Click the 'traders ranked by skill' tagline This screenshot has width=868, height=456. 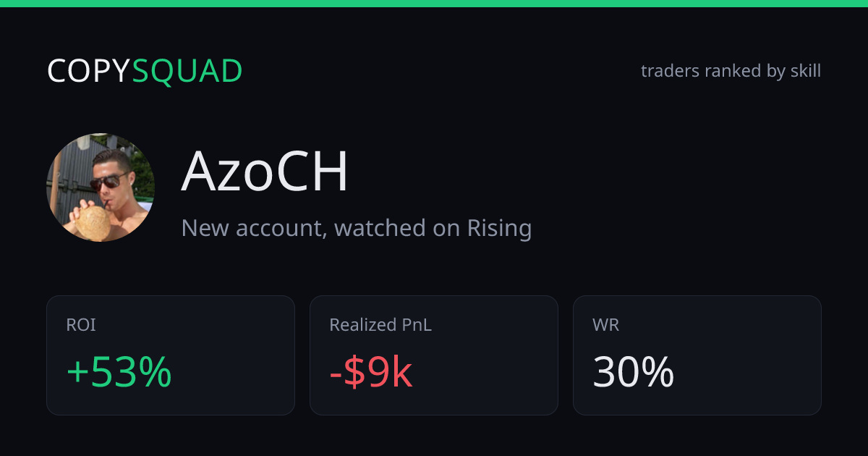coord(731,71)
